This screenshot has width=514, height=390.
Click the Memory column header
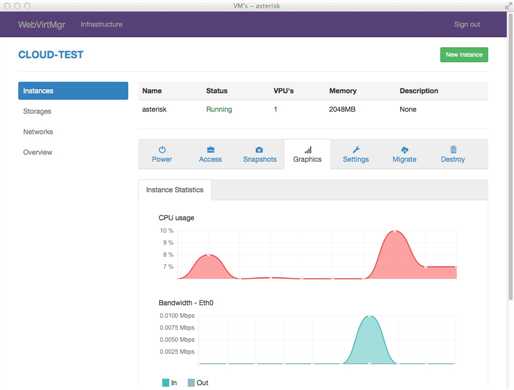[343, 91]
